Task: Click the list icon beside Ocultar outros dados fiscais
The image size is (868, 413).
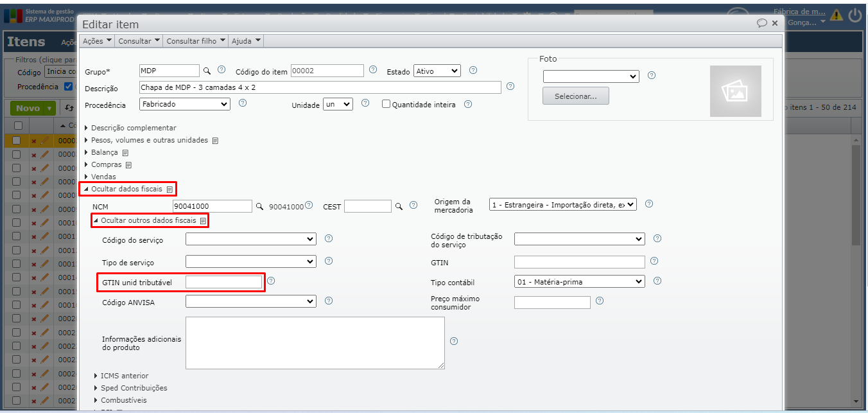Action: point(203,221)
